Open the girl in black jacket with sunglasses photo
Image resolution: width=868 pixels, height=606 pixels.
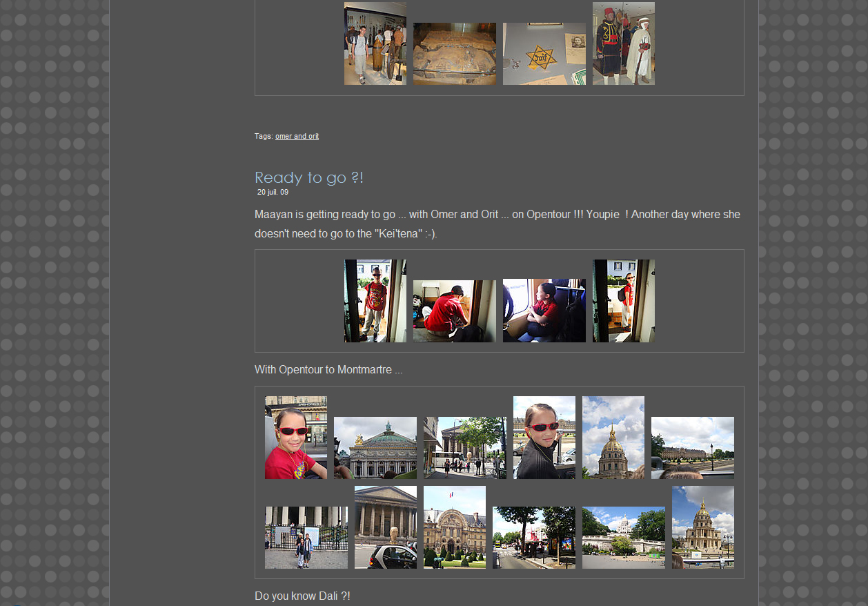[544, 438]
